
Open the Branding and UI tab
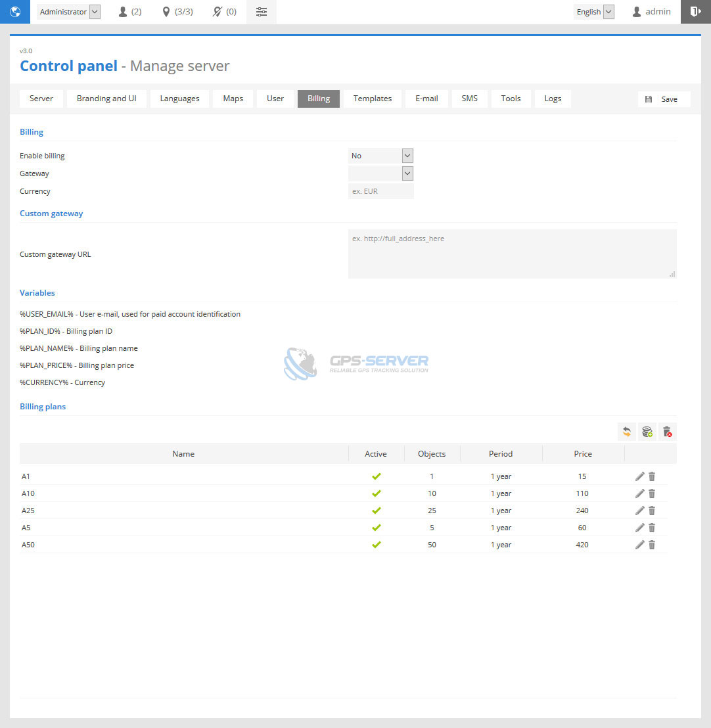106,99
